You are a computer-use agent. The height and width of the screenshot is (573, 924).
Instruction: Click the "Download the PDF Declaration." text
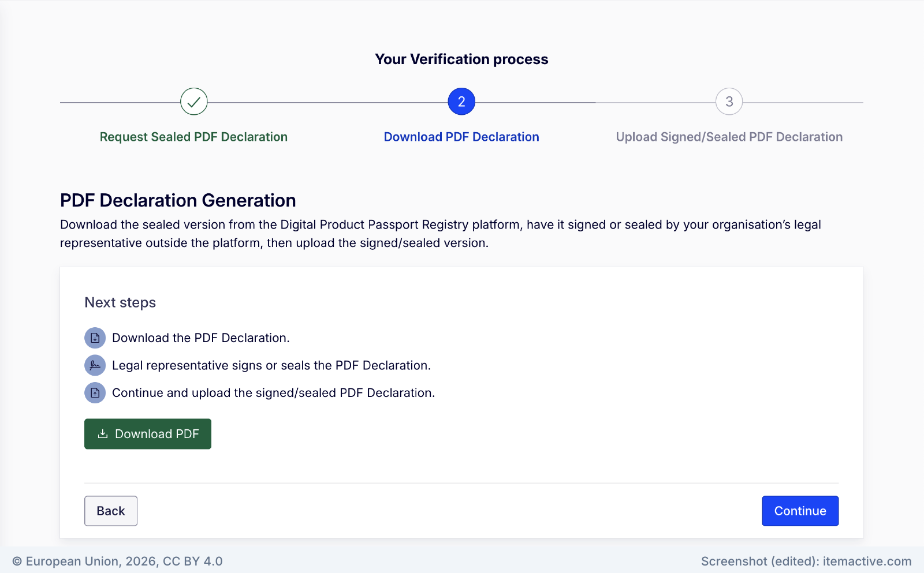click(x=201, y=338)
